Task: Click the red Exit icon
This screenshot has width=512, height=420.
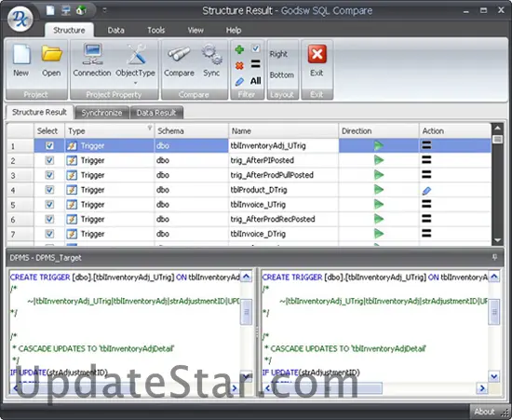Action: coord(317,54)
